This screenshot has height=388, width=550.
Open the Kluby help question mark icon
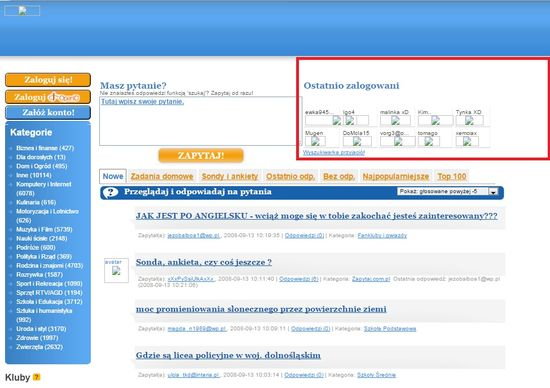coord(36,377)
